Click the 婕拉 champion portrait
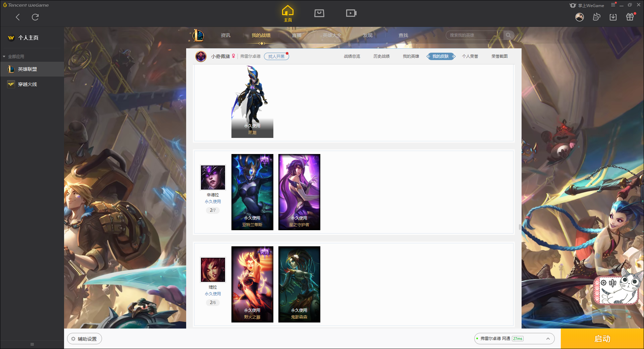Screen dimensions: 644x349 (x=213, y=270)
